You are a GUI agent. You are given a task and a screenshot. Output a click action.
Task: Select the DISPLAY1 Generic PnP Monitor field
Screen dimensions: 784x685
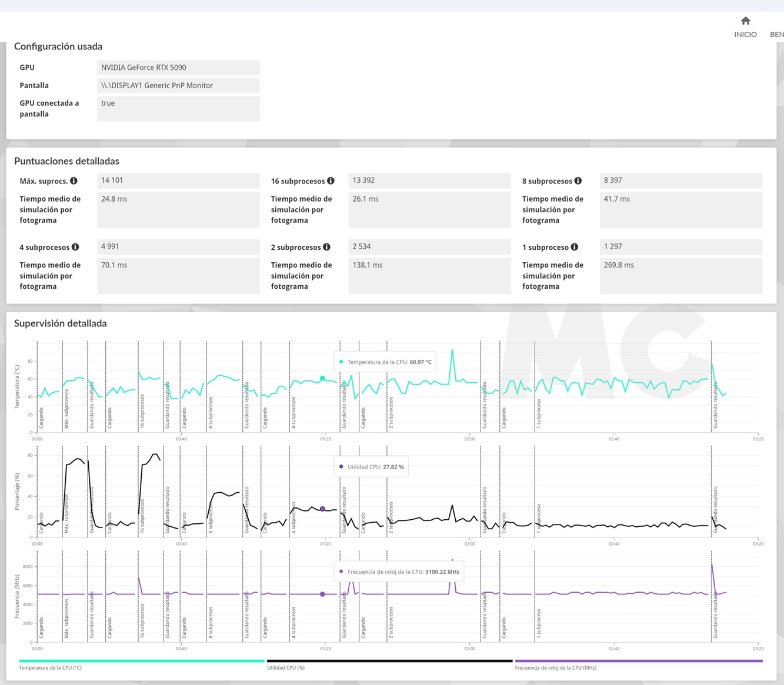coord(178,86)
